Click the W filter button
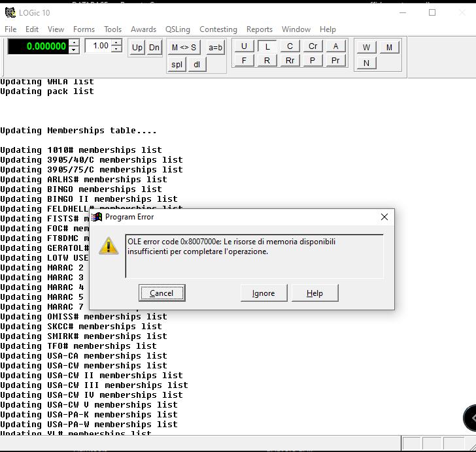The width and height of the screenshot is (476, 452). click(366, 47)
